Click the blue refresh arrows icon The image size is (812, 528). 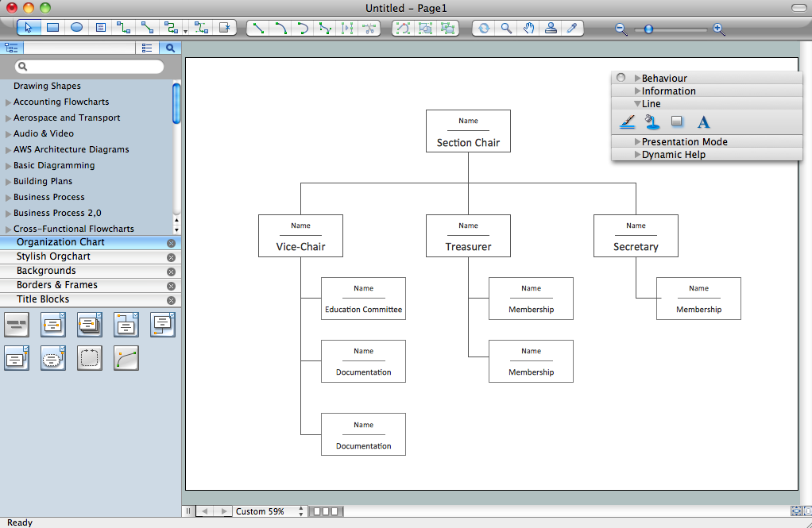484,28
